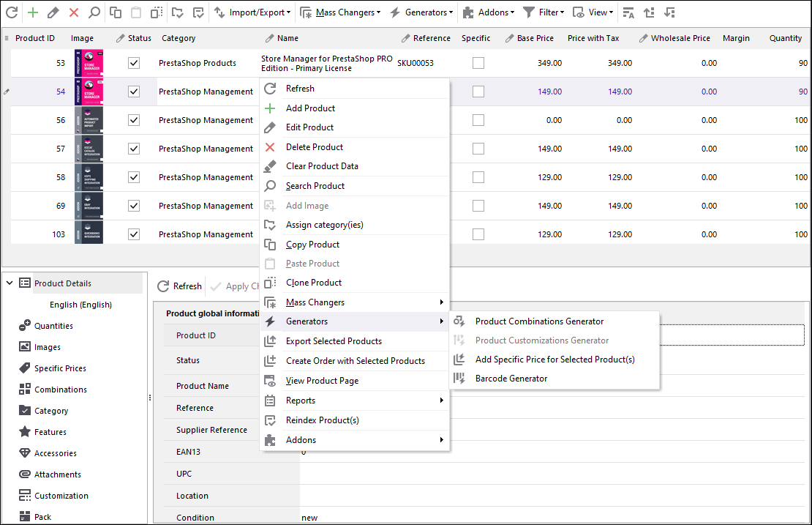
Task: Toggle Status checkbox for product 54
Action: pyautogui.click(x=134, y=92)
